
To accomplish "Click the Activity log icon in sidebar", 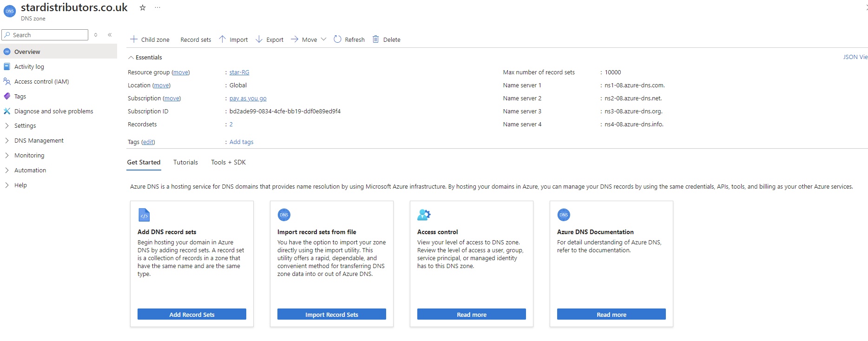I will coord(7,66).
